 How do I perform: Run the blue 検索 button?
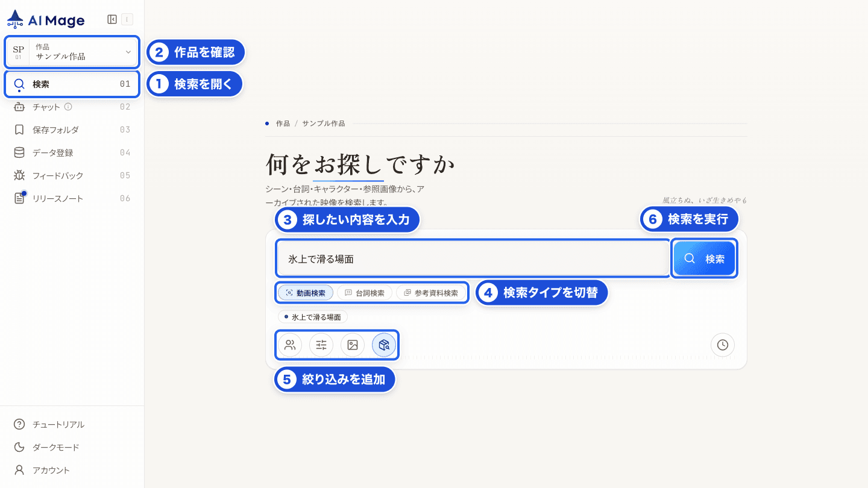[x=705, y=259]
